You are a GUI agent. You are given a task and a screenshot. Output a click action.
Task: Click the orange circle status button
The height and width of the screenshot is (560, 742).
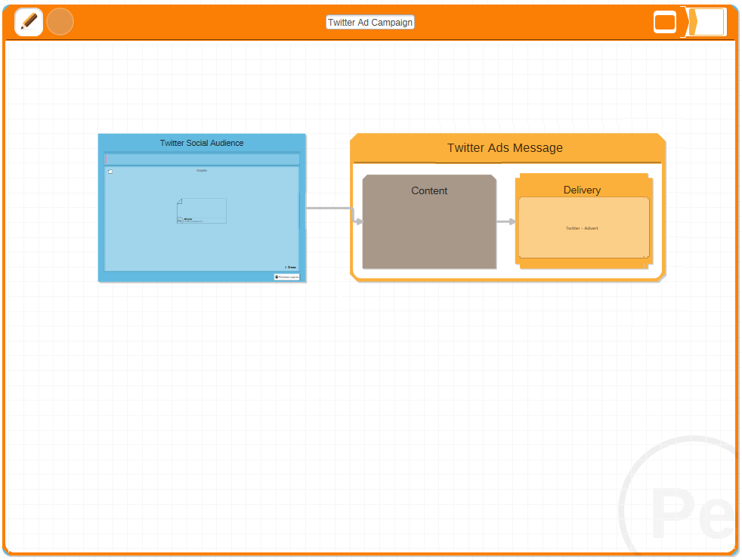[x=60, y=22]
